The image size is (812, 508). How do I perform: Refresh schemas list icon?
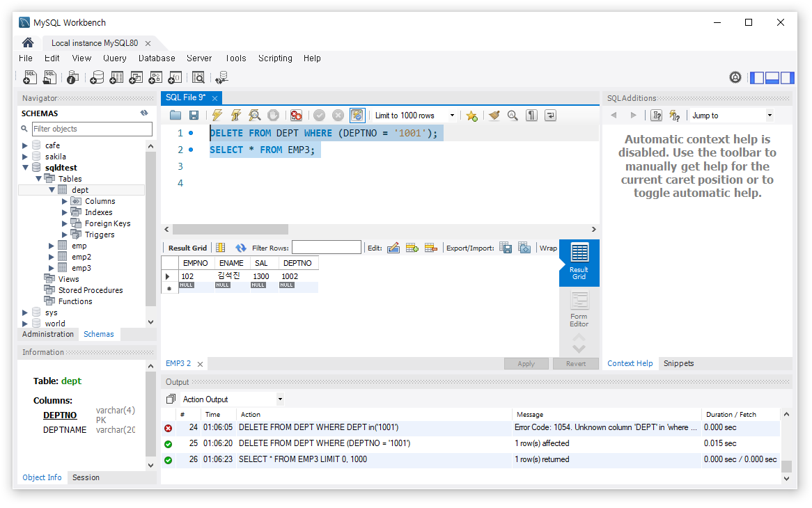pyautogui.click(x=144, y=113)
